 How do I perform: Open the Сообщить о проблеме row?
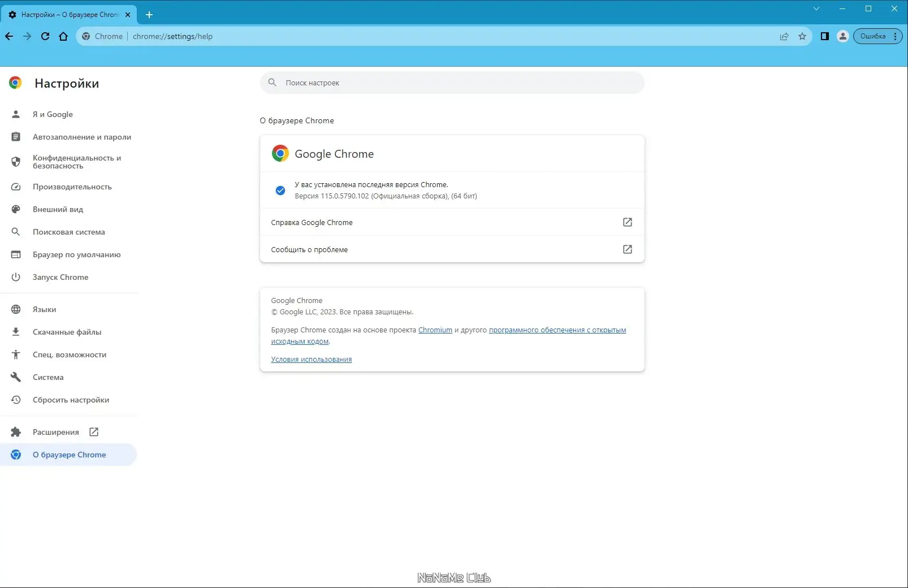click(x=452, y=249)
